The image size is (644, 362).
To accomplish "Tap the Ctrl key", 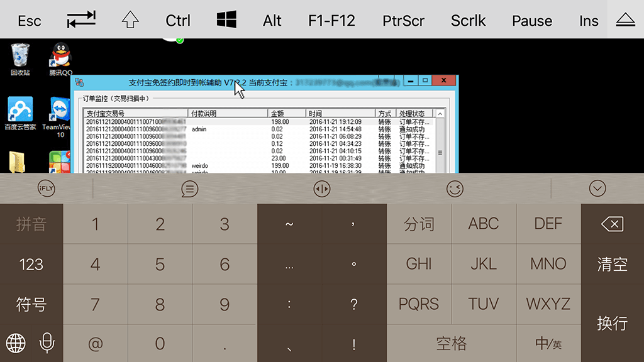I will coord(178,21).
